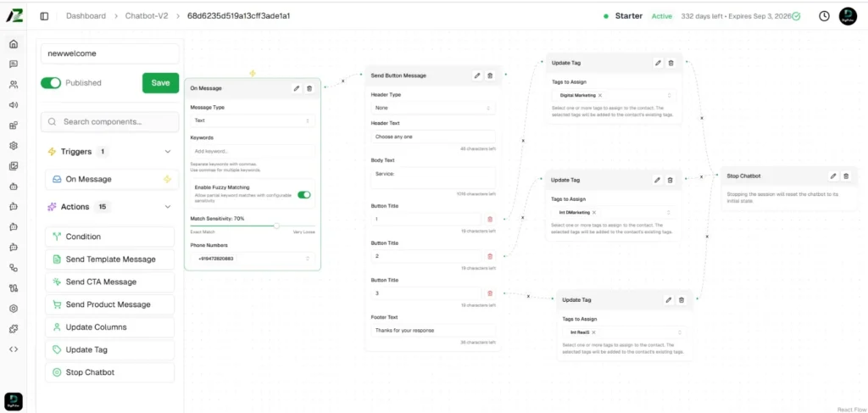Open the Chatbot-V2 breadcrumb

point(147,16)
